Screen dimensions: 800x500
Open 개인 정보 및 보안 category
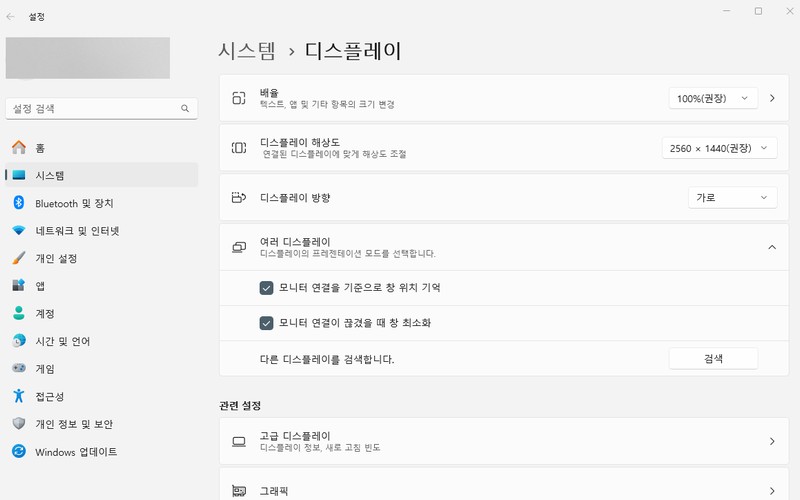[102, 423]
